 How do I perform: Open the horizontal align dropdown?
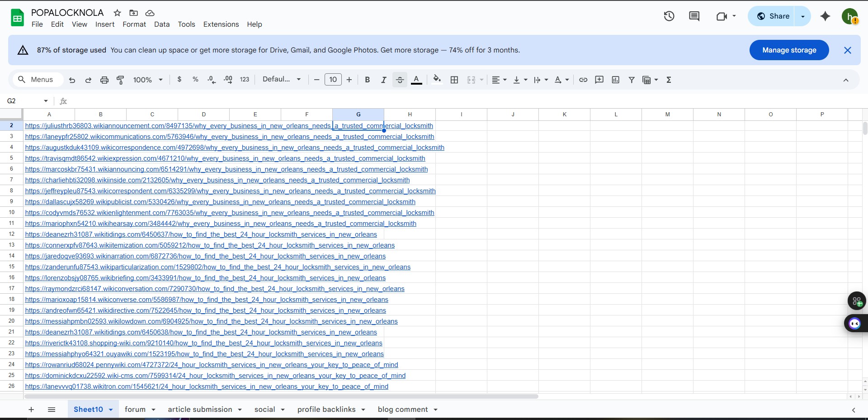499,80
